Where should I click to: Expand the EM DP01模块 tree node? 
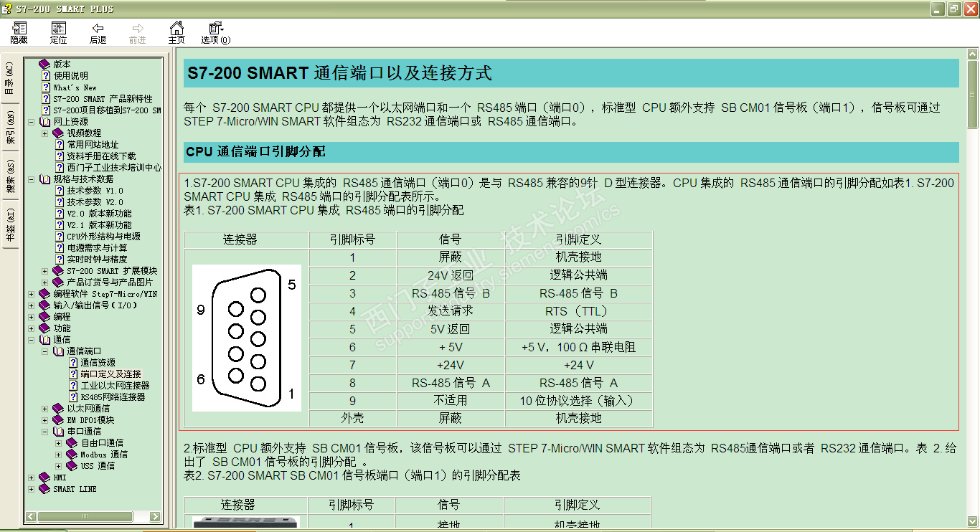pos(45,420)
